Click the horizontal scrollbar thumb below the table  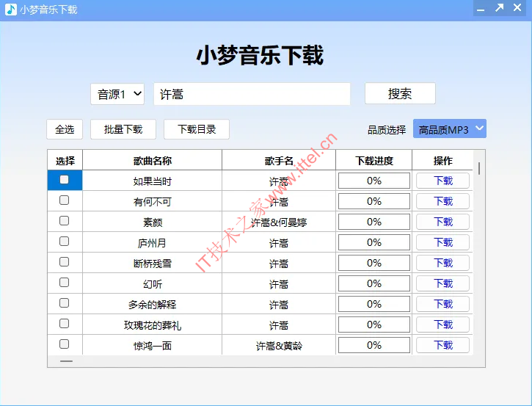click(66, 361)
